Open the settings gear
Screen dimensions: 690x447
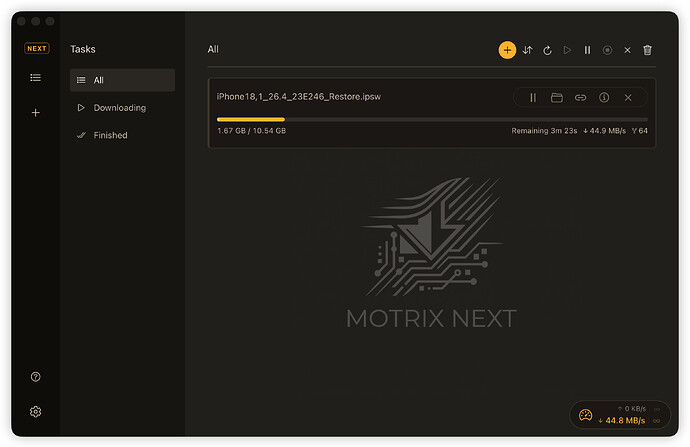coord(36,411)
